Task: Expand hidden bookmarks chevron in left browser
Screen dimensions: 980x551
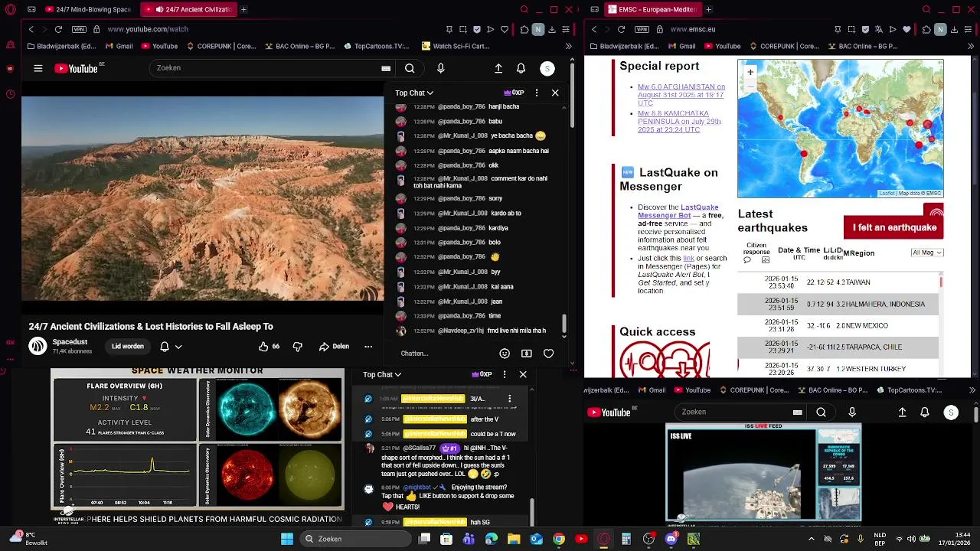Action: tap(568, 46)
